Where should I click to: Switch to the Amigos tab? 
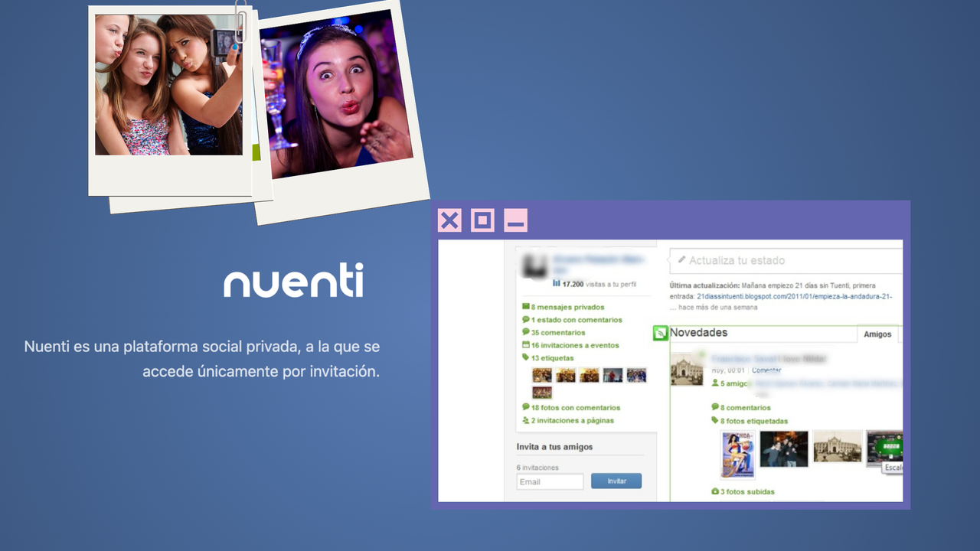pyautogui.click(x=877, y=334)
